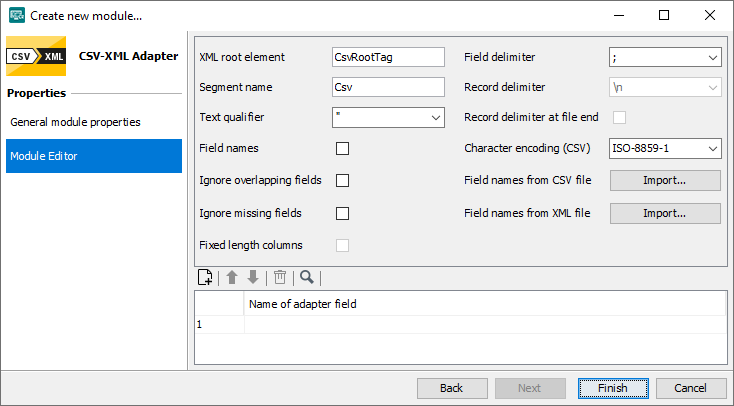This screenshot has height=406, width=734.
Task: Enable the Field names checkbox
Action: pos(343,149)
